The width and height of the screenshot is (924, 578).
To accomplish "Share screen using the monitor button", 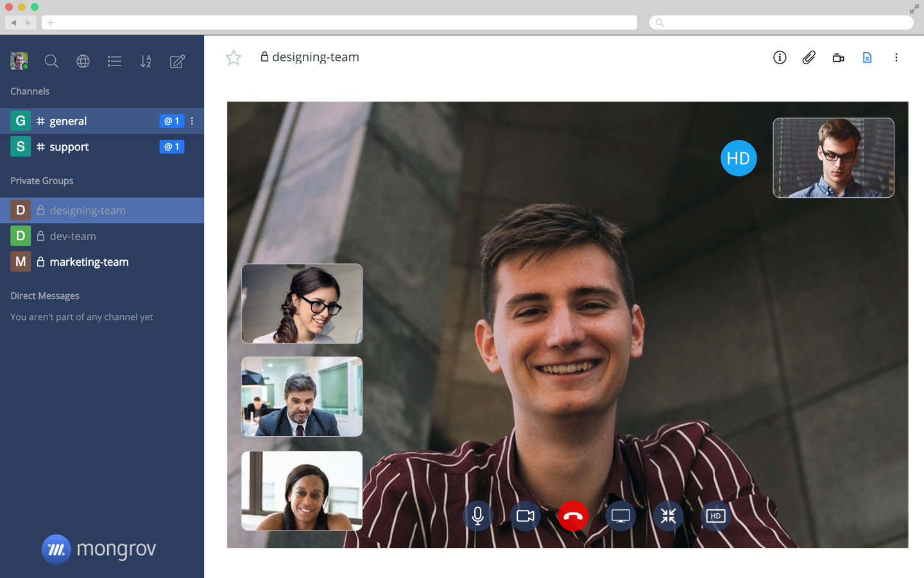I will coord(620,516).
